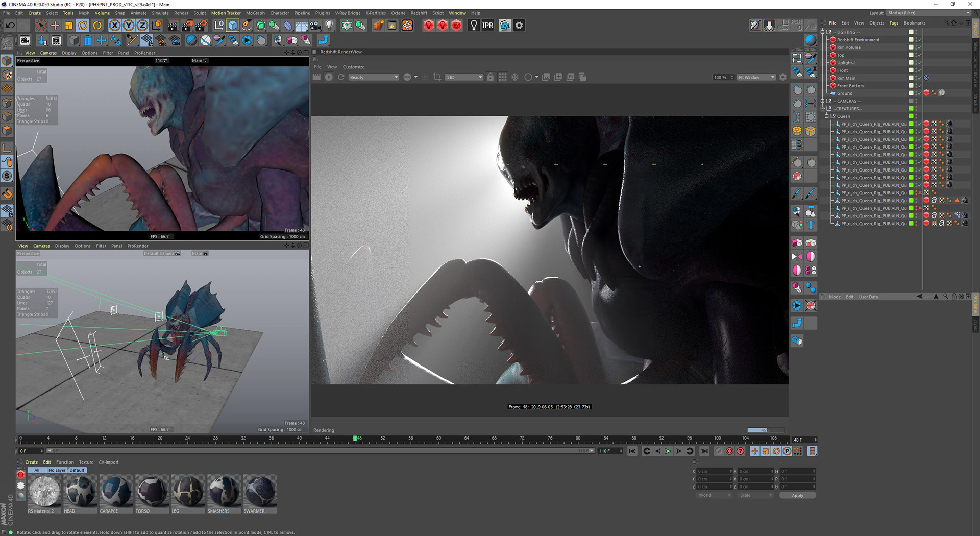Image resolution: width=980 pixels, height=536 pixels.
Task: Click the Render View clapperboard icon
Action: [x=173, y=26]
